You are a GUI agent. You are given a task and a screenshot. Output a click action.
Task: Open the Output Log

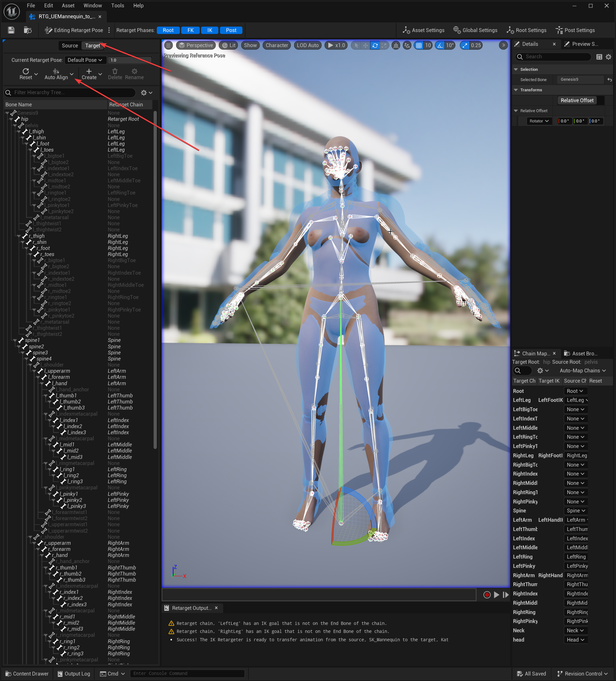[x=74, y=674]
